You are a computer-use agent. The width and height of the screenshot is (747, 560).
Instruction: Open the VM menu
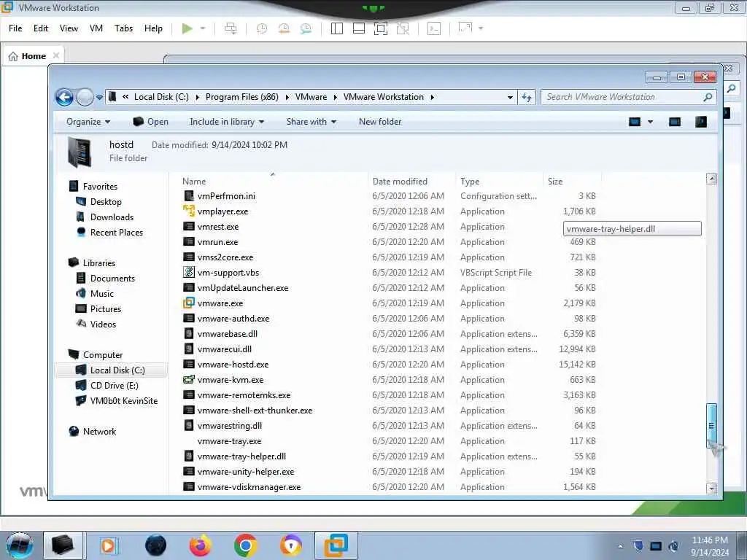pos(96,28)
